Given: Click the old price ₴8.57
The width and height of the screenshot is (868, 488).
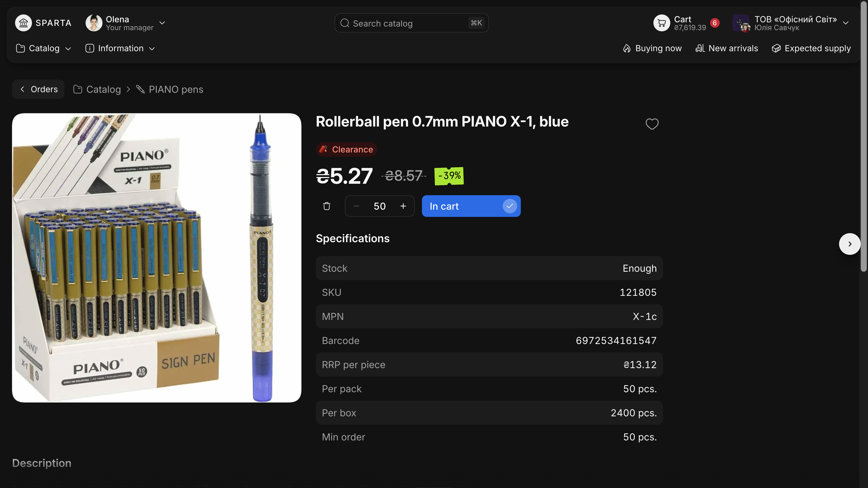Looking at the screenshot, I should (404, 176).
